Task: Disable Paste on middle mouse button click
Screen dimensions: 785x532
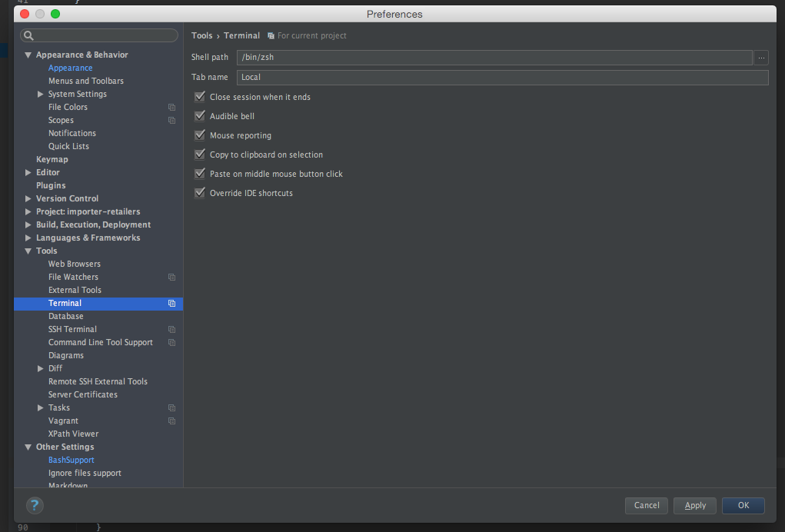Action: (x=200, y=174)
